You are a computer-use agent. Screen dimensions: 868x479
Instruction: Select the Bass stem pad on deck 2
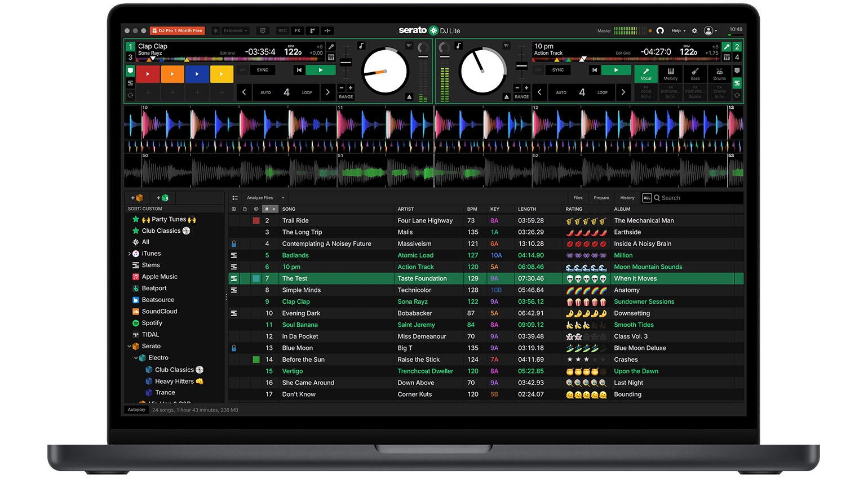click(x=695, y=74)
